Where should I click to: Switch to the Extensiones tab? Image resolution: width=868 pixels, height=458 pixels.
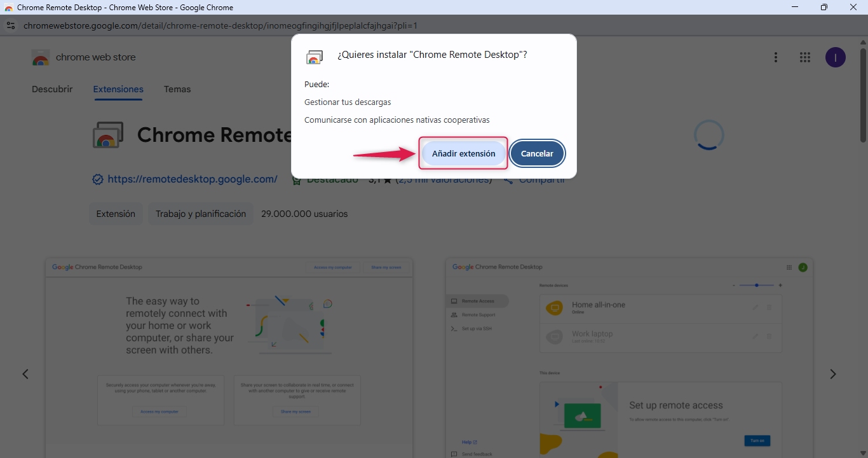pos(118,89)
